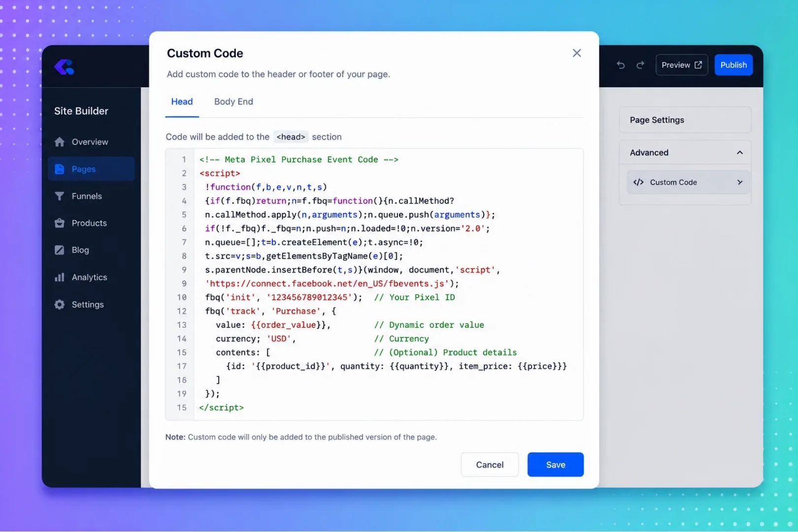The image size is (798, 532).
Task: Click the fbq('init', ...) pixel ID line
Action: coord(330,298)
